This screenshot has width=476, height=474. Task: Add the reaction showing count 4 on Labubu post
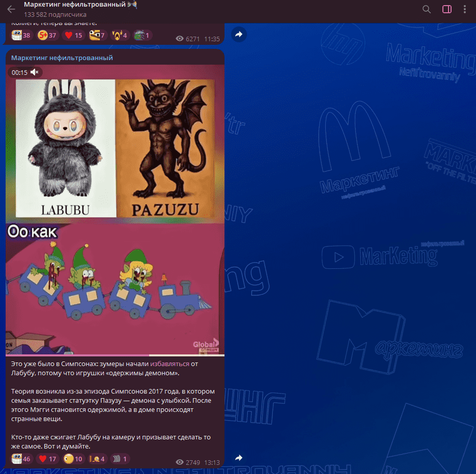[x=97, y=459]
